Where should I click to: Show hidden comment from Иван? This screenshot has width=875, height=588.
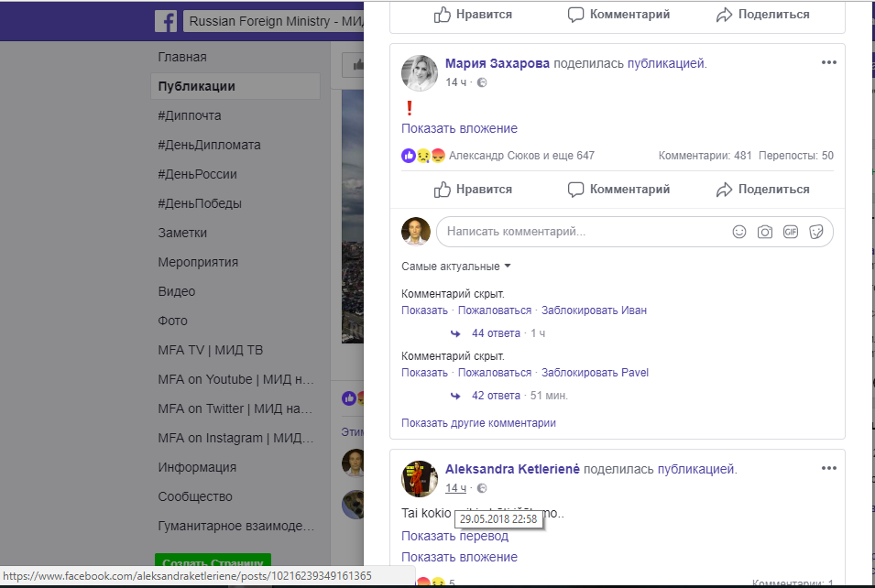point(424,310)
